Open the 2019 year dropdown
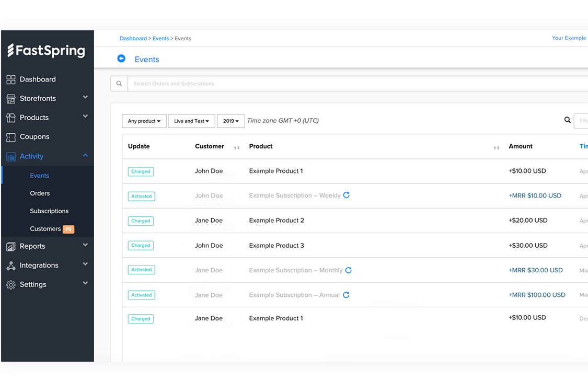 (x=230, y=121)
